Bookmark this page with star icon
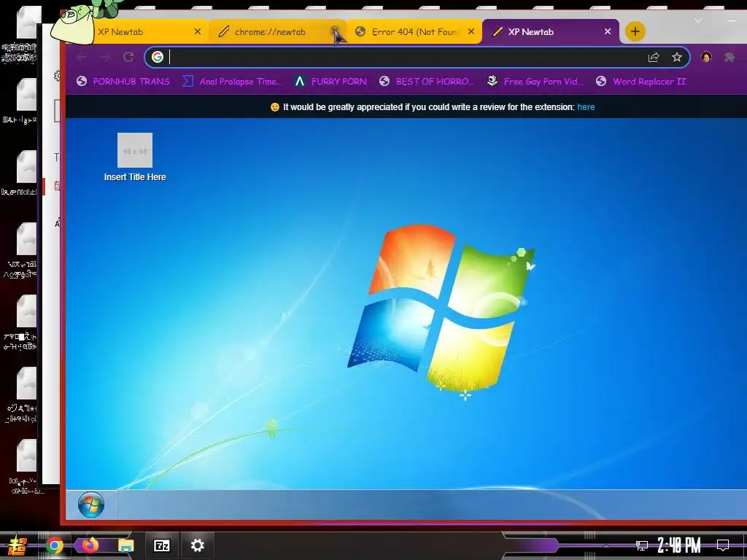This screenshot has height=560, width=747. point(677,57)
